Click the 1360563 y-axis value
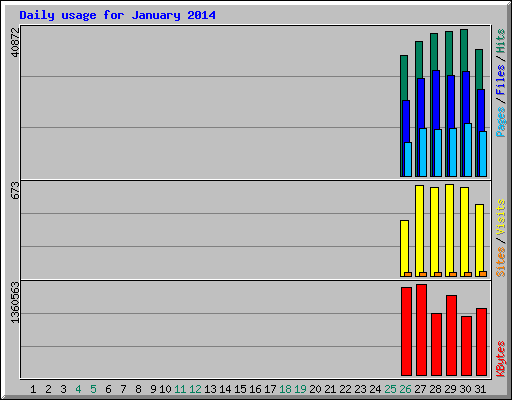 15,302
